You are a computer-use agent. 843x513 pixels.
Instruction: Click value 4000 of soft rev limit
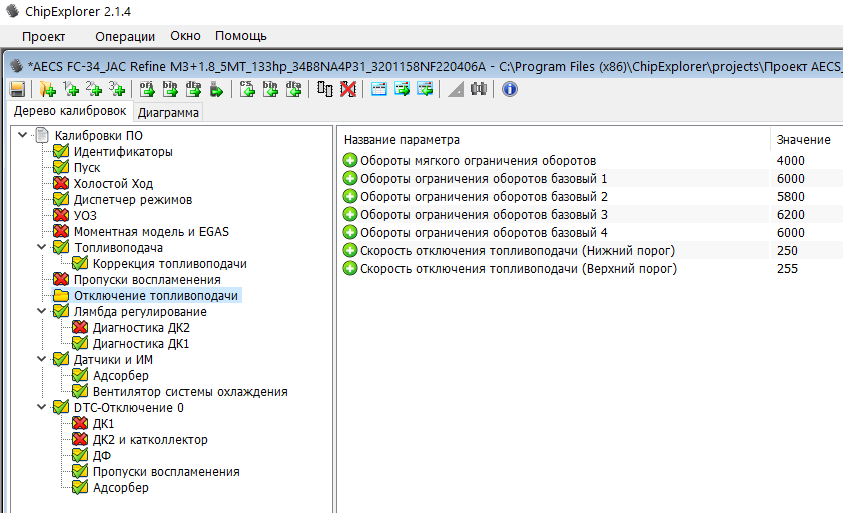(x=790, y=161)
